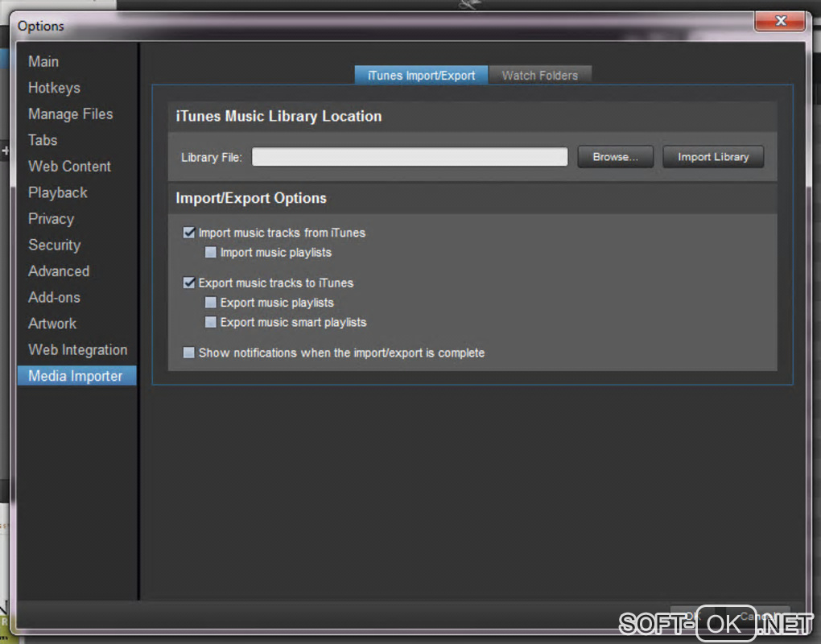Image resolution: width=821 pixels, height=644 pixels.
Task: Uncheck Import music tracks from iTunes
Action: [x=189, y=233]
